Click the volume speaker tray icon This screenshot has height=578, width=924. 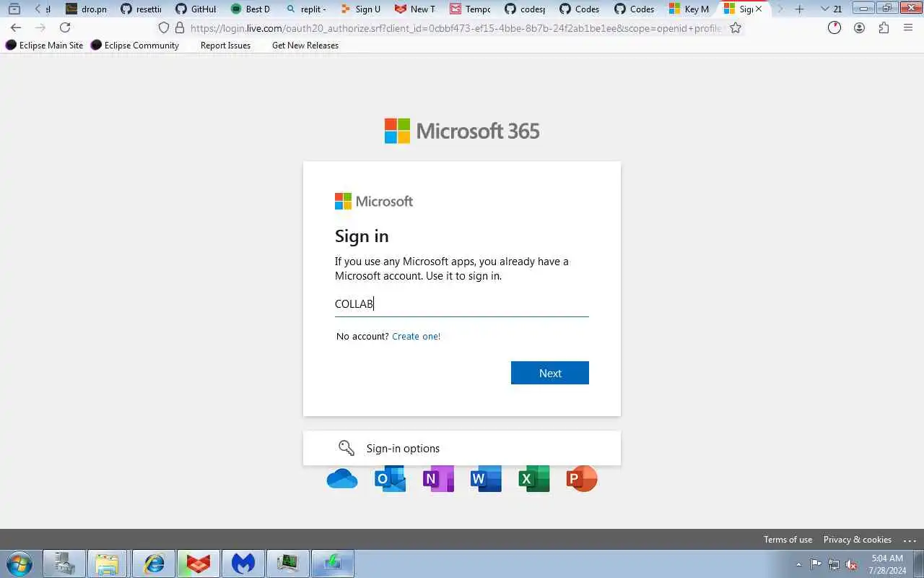pos(851,564)
